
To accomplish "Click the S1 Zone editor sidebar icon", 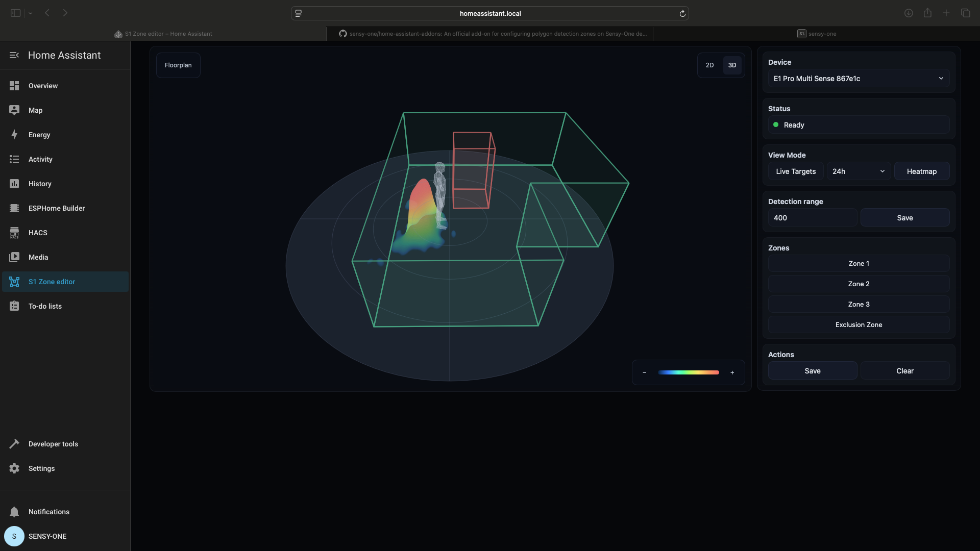I will click(x=14, y=282).
